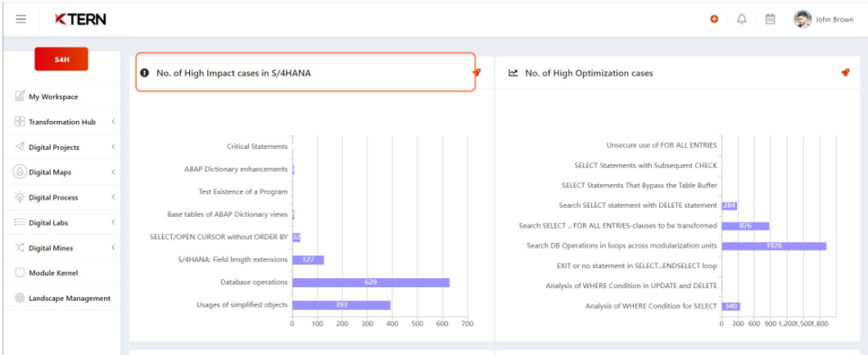Click the orange plus add icon
The image size is (868, 355).
714,20
